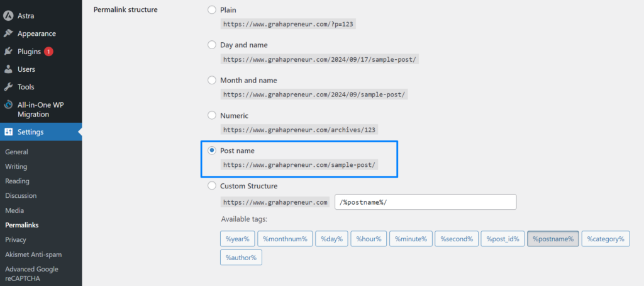The width and height of the screenshot is (644, 286).
Task: Click the Settings sliders icon
Action: (8, 132)
